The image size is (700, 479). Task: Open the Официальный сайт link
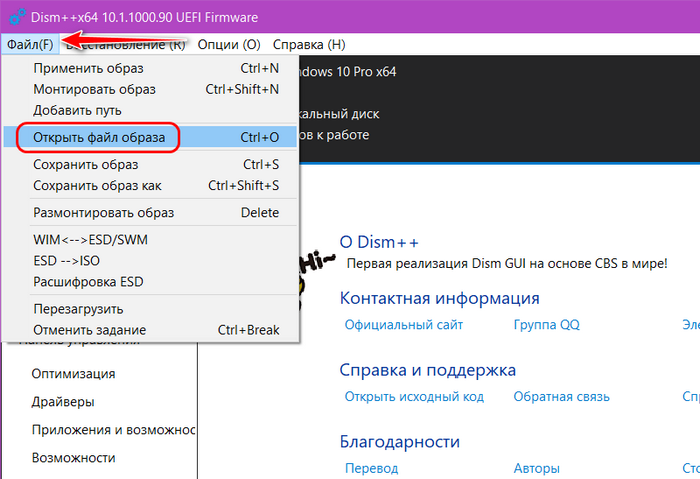(x=404, y=325)
